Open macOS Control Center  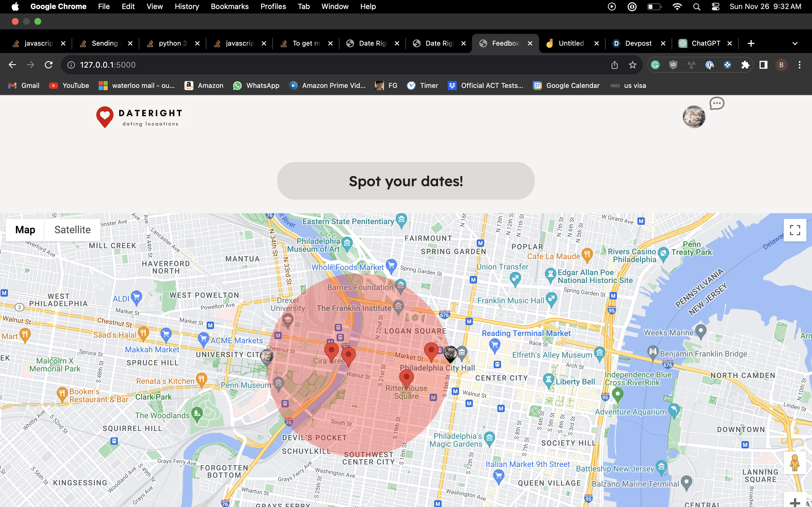point(715,6)
